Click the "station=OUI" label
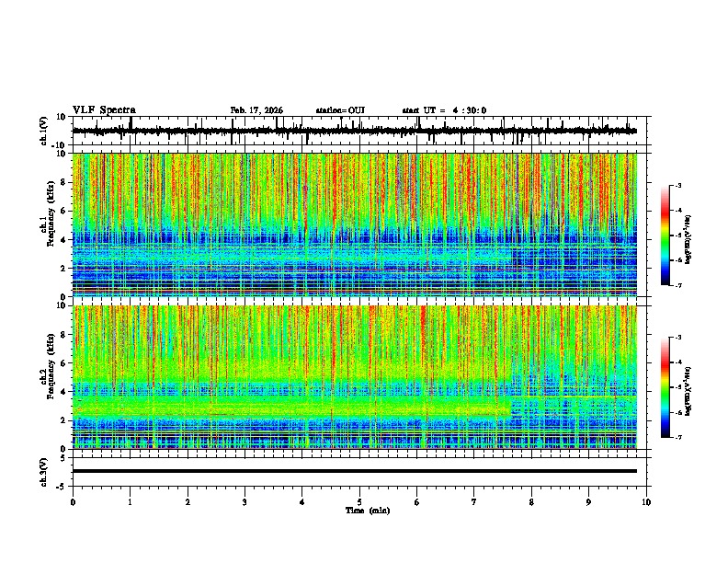Viewport: 728px width, 563px height. click(340, 110)
